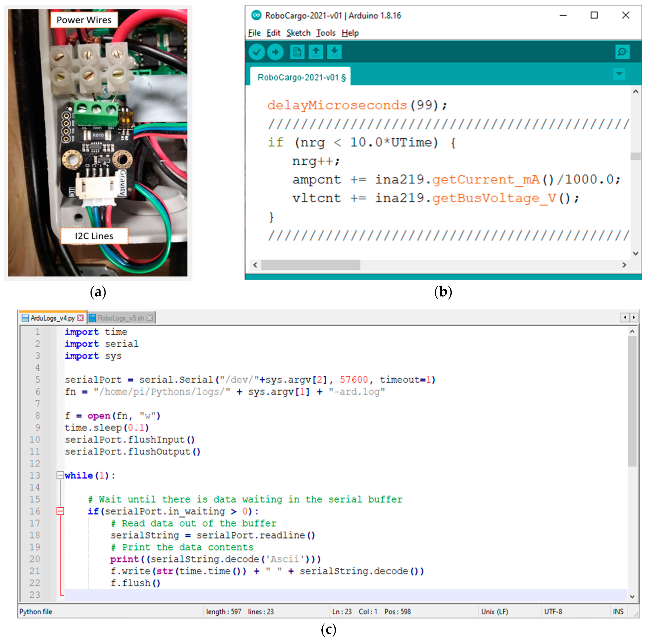Create a new sketch with New icon
The height and width of the screenshot is (644, 650).
tap(297, 52)
